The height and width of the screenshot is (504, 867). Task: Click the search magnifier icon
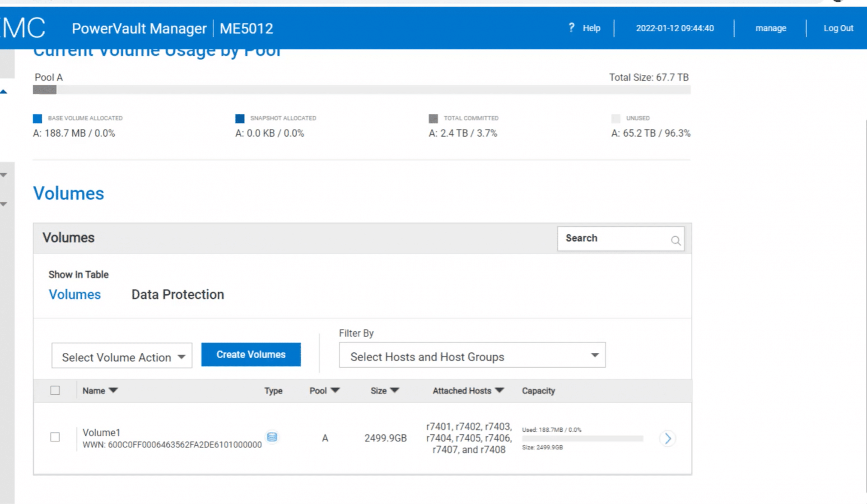pos(676,240)
